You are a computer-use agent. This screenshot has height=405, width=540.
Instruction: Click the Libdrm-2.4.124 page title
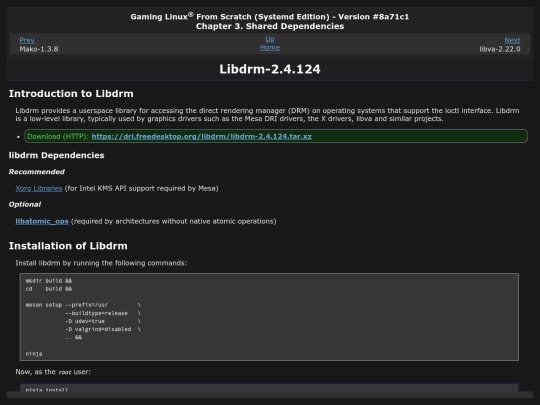[270, 69]
